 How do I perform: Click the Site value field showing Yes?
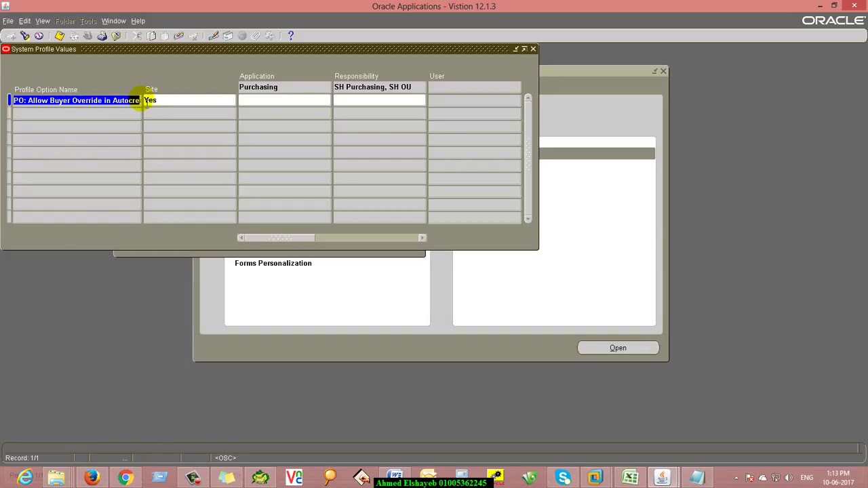click(189, 100)
